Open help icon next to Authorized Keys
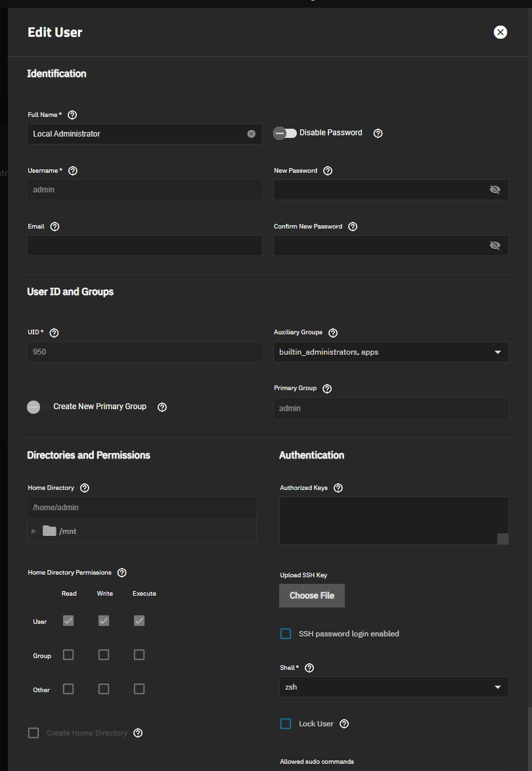 point(338,488)
